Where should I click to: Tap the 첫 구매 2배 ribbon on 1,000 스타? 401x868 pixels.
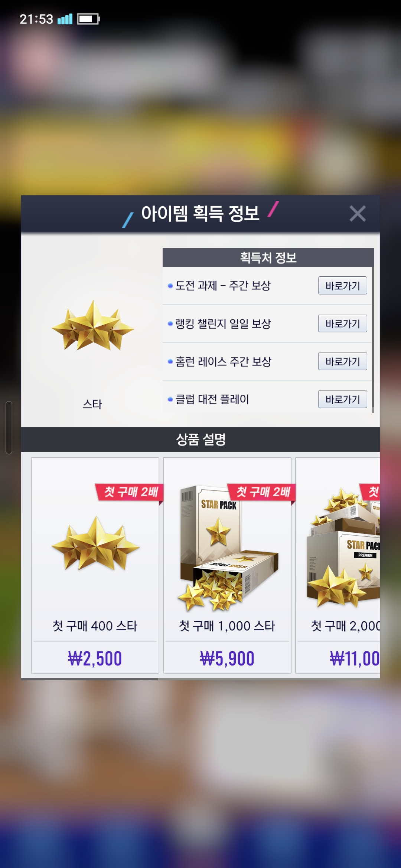click(x=262, y=492)
